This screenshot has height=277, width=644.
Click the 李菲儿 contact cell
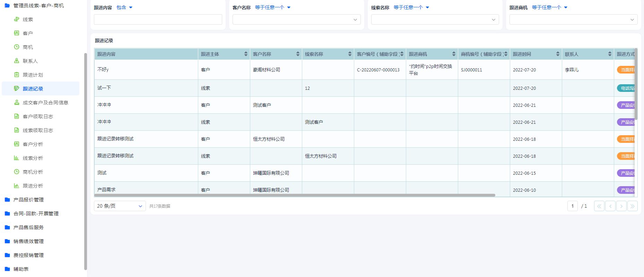pyautogui.click(x=588, y=70)
